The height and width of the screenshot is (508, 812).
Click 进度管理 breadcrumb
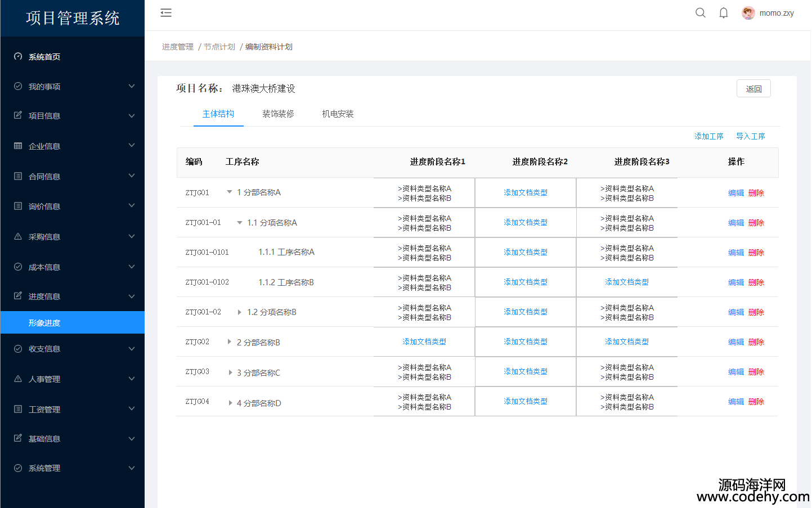coord(178,47)
